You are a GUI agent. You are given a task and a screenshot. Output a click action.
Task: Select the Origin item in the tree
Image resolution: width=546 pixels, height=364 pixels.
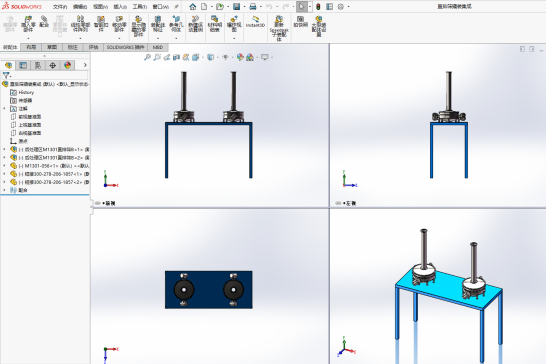point(19,141)
